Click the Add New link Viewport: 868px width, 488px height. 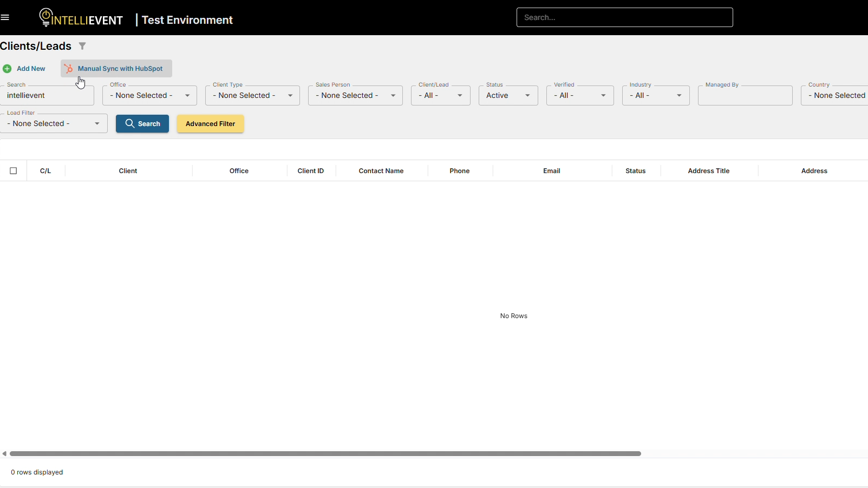pyautogui.click(x=31, y=69)
